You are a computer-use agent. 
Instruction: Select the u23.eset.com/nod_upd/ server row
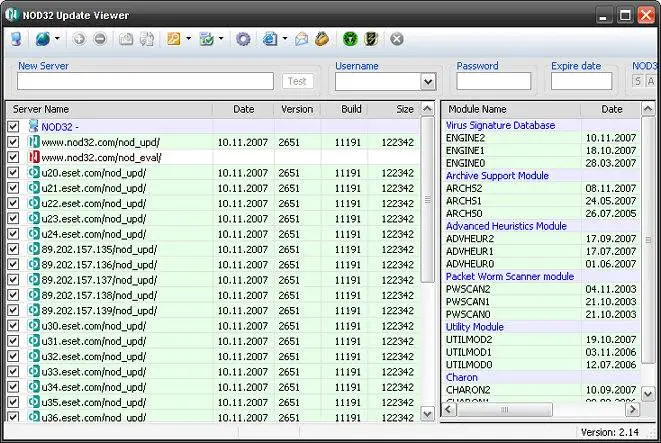213,219
